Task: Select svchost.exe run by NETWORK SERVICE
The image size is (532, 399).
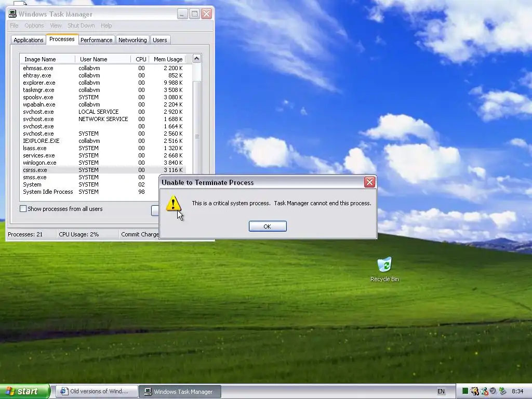Action: 104,119
